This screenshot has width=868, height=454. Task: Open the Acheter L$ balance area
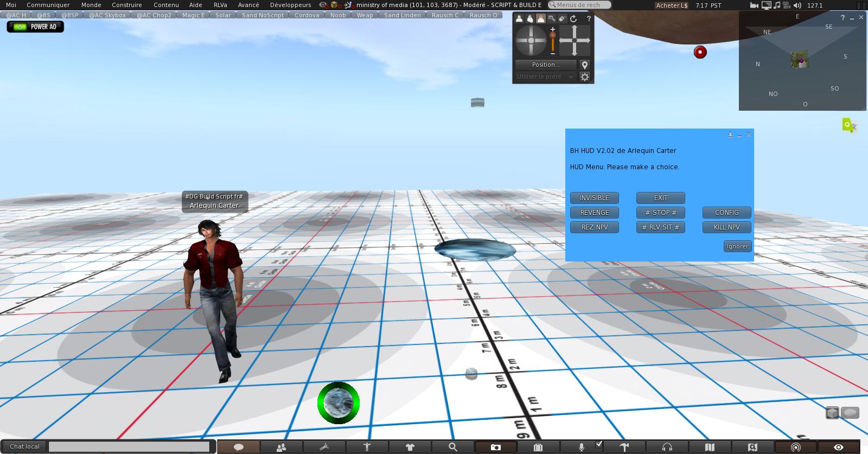[x=672, y=5]
